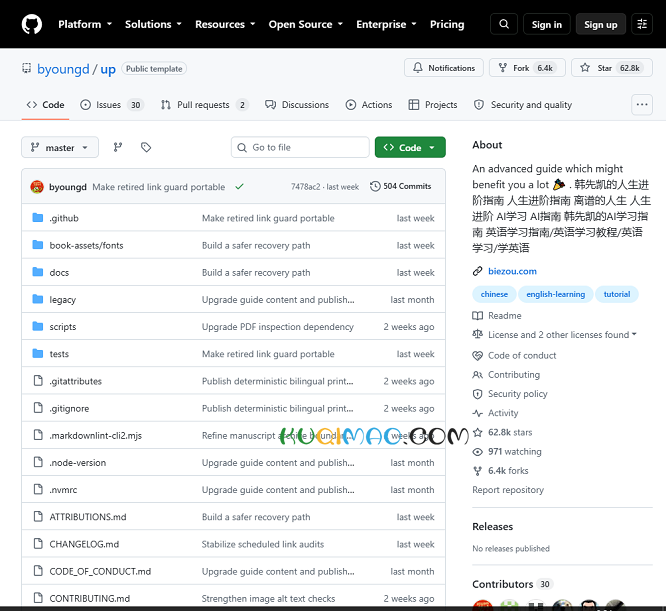Click the tags icon beside branches

(146, 147)
